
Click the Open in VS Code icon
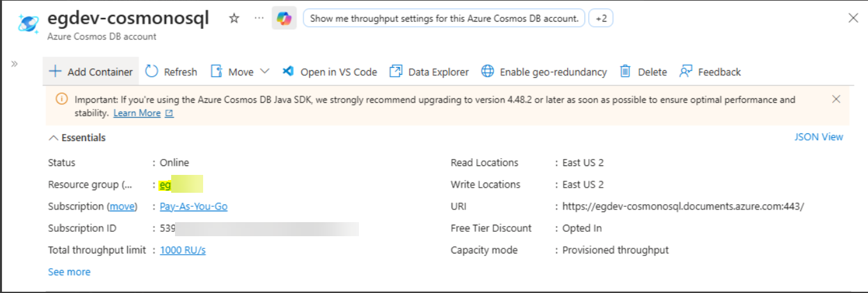click(288, 71)
